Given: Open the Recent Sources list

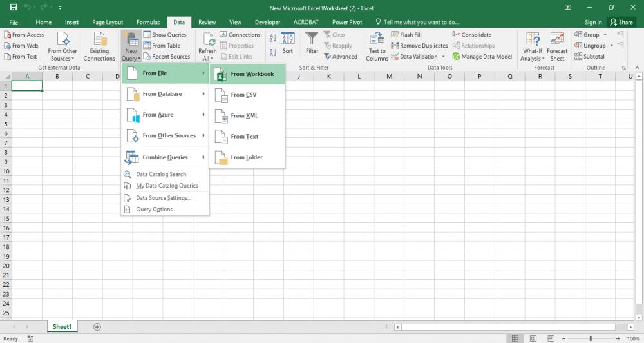Looking at the screenshot, I should coord(166,56).
